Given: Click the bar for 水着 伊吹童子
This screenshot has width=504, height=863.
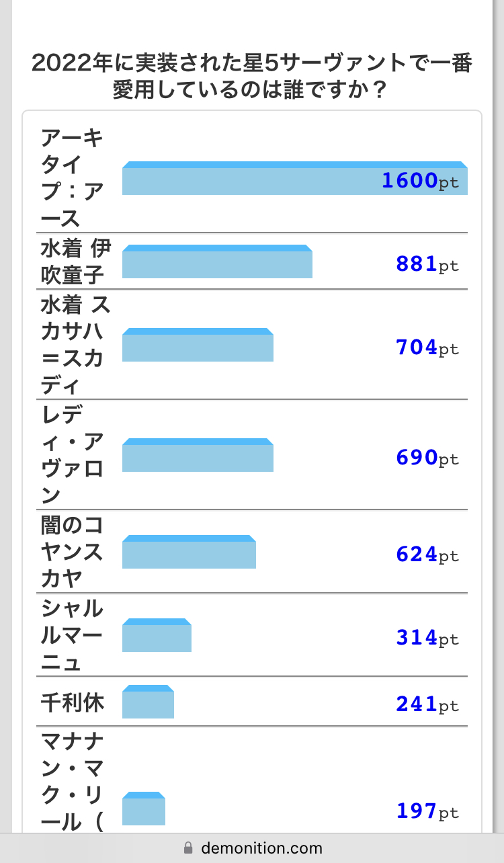Looking at the screenshot, I should coord(217,262).
